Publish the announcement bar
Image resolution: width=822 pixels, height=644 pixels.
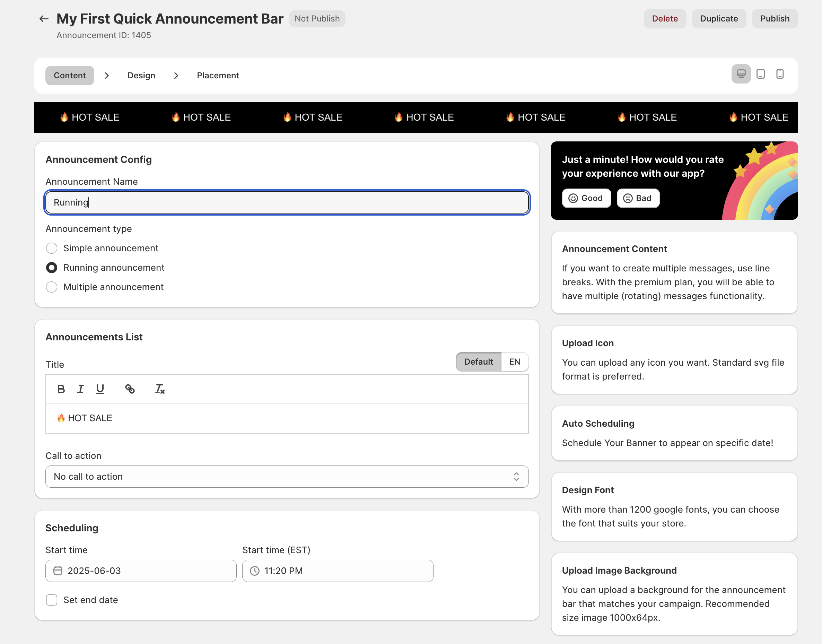click(775, 19)
